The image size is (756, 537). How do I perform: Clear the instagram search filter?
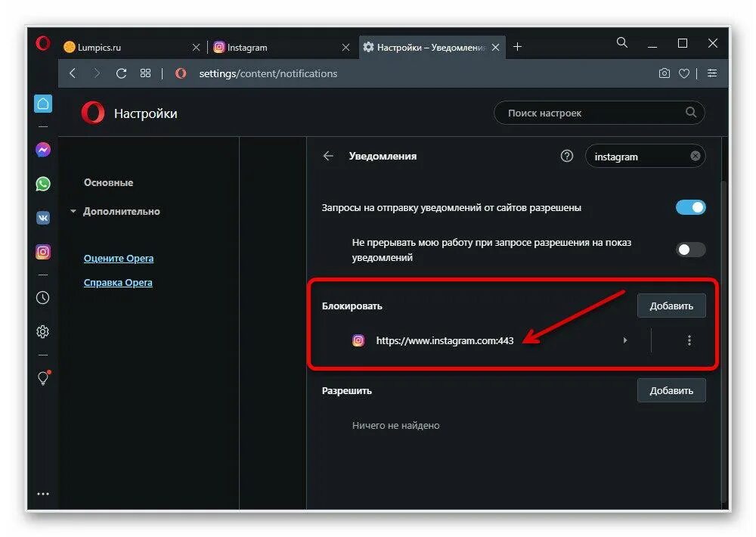[696, 156]
